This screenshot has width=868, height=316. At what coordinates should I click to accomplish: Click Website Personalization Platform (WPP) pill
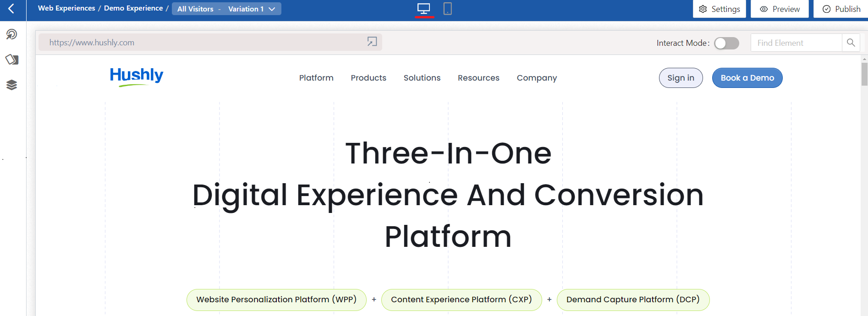point(276,300)
